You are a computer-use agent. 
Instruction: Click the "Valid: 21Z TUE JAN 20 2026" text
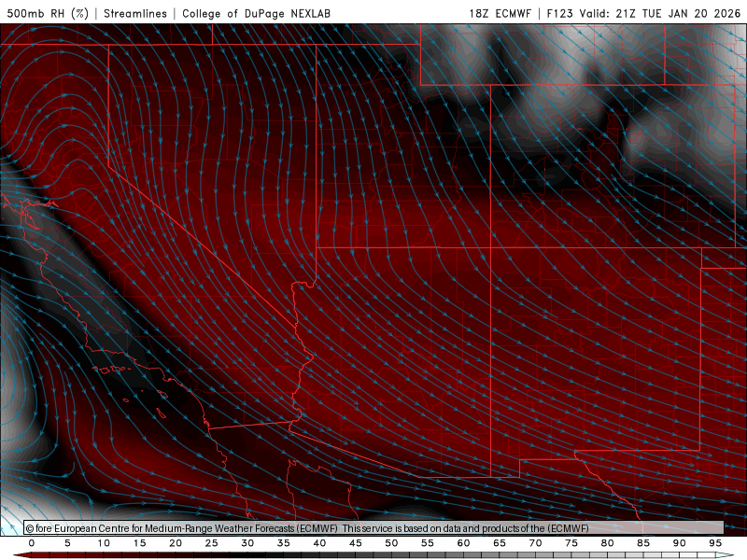pos(660,13)
